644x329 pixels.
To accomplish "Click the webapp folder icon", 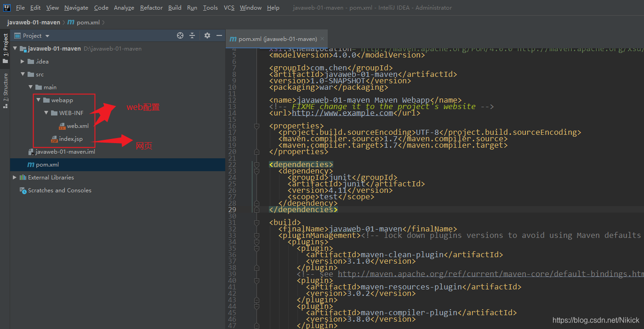I will (46, 100).
